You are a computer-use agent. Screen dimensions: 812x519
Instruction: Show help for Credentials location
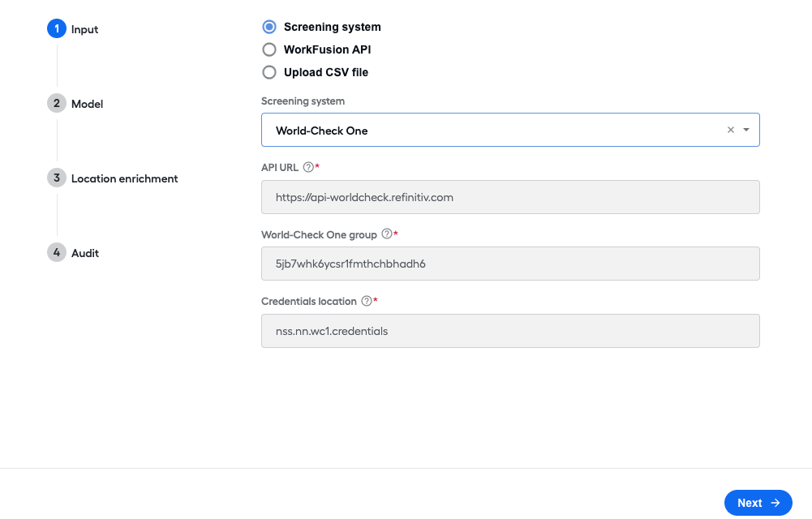(367, 301)
